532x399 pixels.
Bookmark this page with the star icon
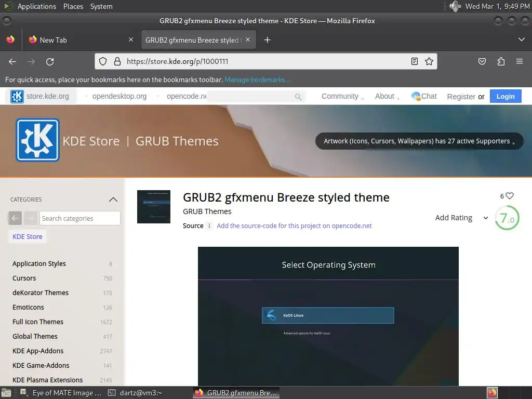coord(429,61)
